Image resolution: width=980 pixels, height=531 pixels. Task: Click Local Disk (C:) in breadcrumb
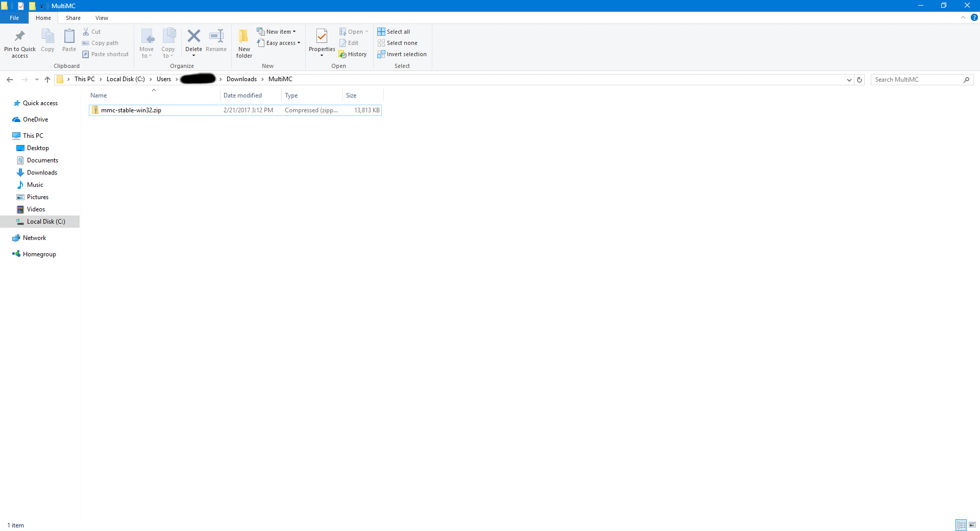[x=126, y=79]
